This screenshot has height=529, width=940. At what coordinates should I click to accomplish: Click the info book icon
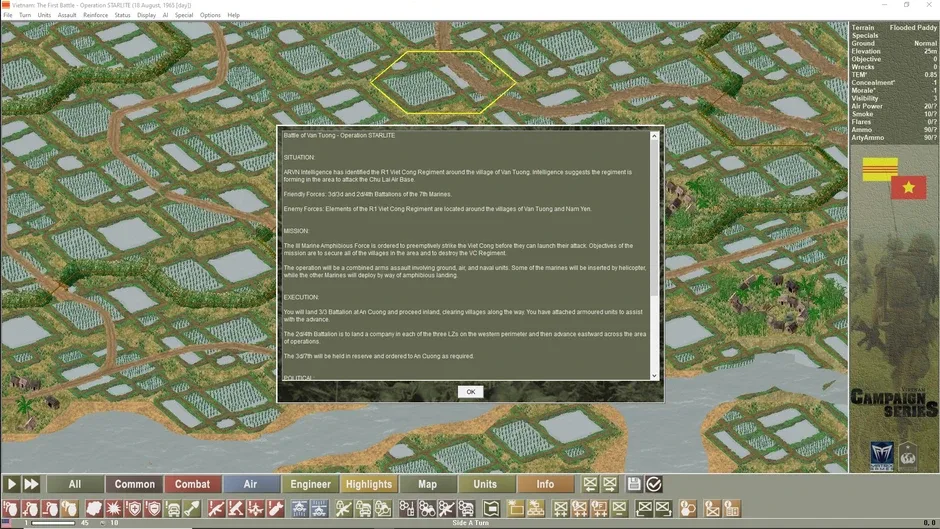732,509
